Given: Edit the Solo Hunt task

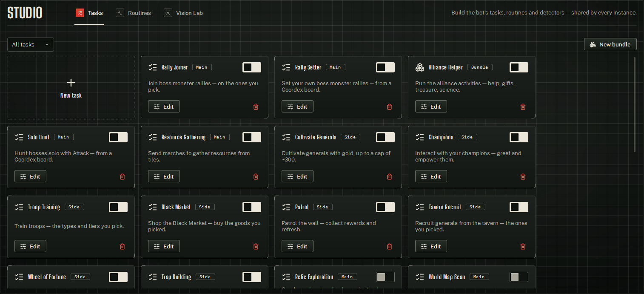Looking at the screenshot, I should (30, 176).
